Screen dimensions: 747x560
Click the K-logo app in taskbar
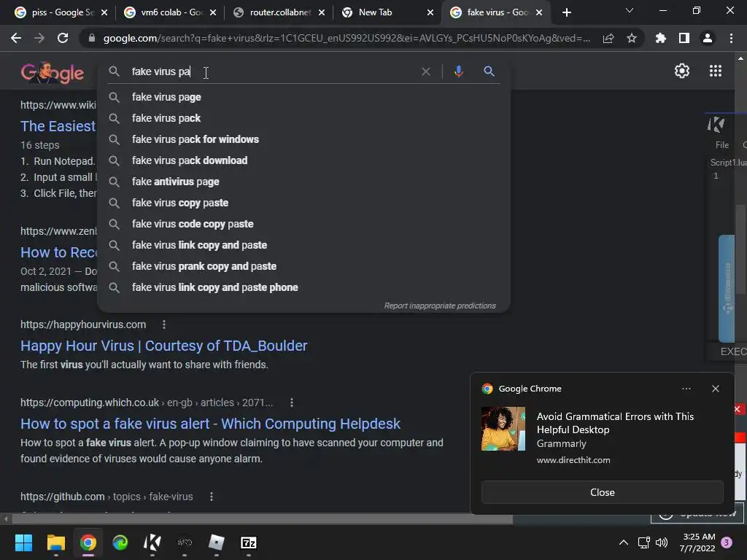[x=152, y=542]
